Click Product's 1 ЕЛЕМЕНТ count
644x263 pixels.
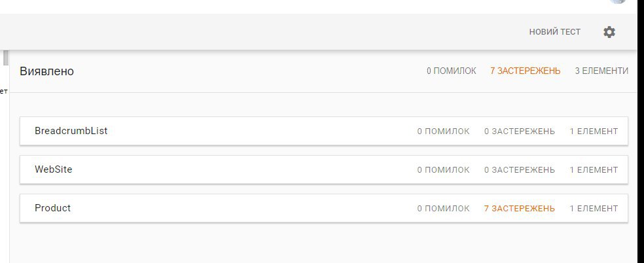[x=594, y=209]
